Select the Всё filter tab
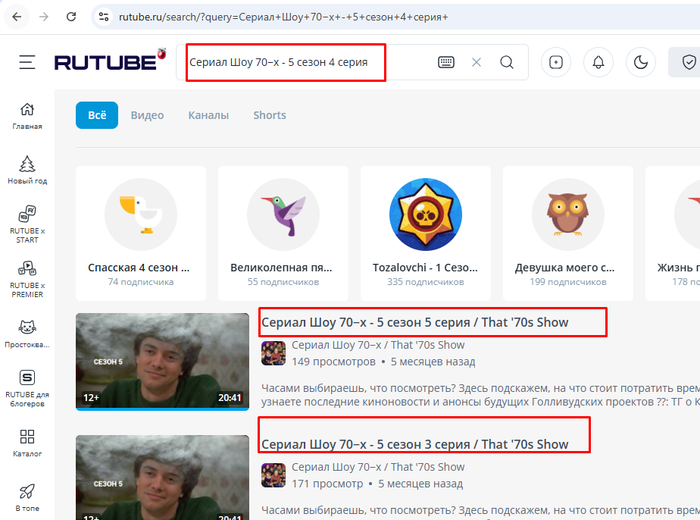The width and height of the screenshot is (700, 520). pos(97,115)
